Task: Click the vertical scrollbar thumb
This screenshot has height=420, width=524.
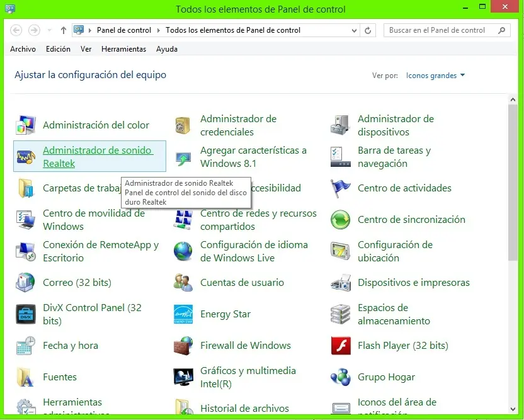Action: (x=513, y=183)
